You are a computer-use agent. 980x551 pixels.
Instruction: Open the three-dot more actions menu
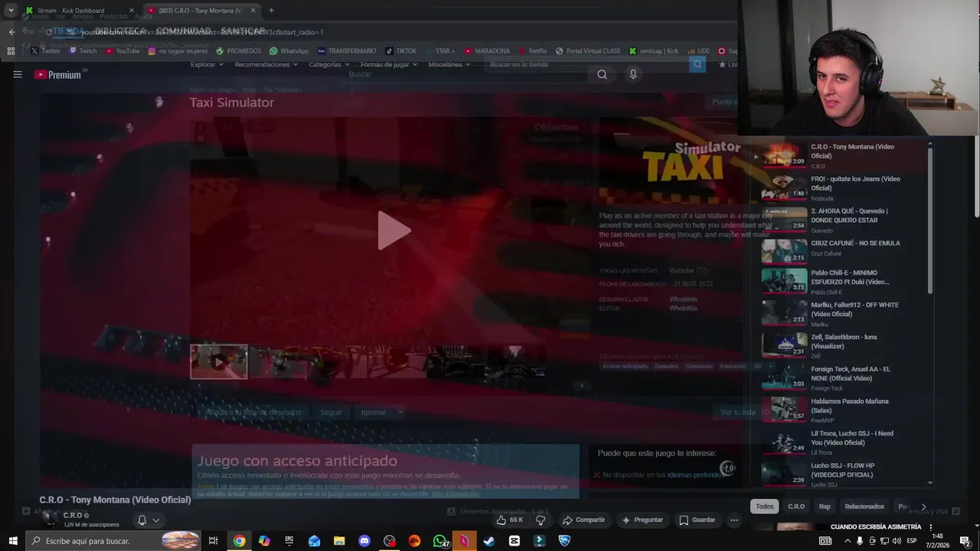coord(734,520)
